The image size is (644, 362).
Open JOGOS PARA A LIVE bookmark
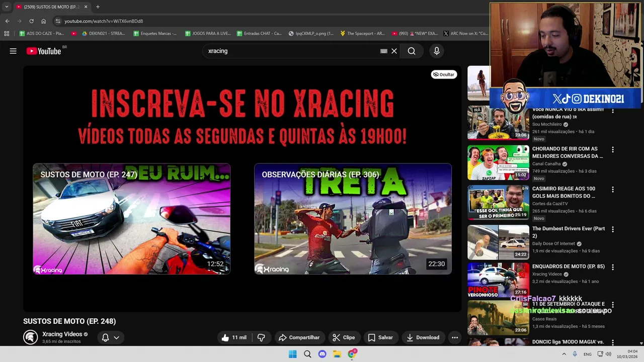(207, 34)
